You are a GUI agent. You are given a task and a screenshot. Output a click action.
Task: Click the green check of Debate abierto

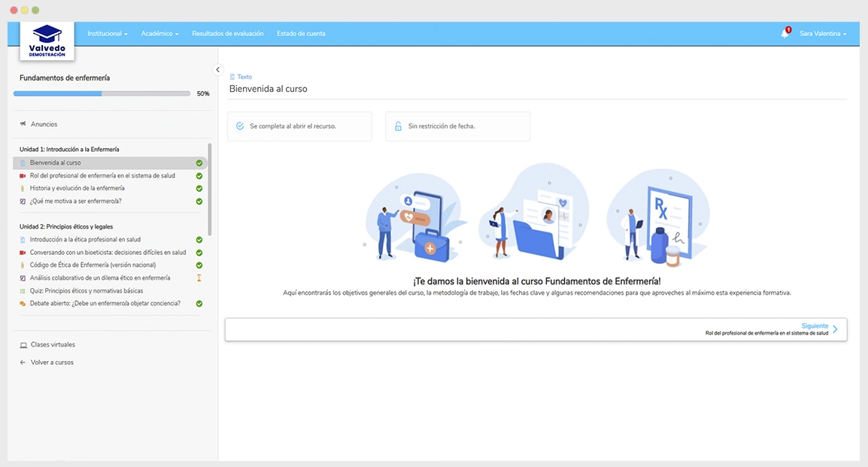pyautogui.click(x=199, y=304)
